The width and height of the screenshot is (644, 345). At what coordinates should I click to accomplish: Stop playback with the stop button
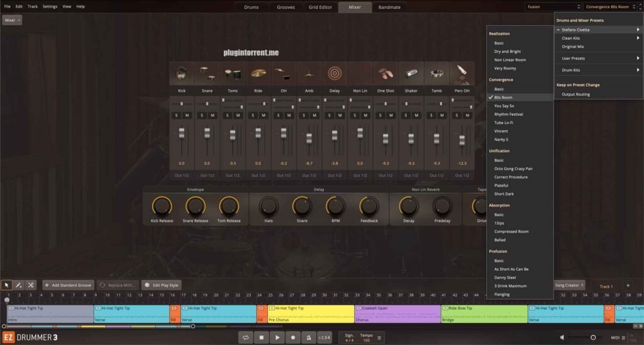(x=261, y=337)
